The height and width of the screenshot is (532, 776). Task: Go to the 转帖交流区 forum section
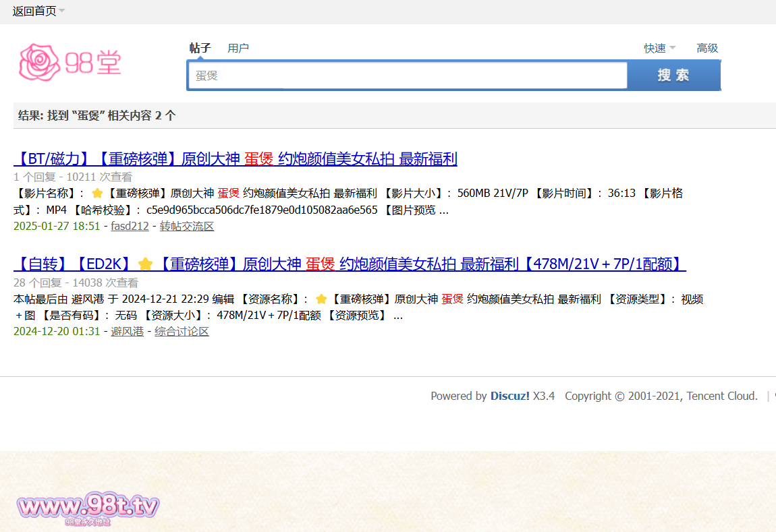[x=187, y=226]
